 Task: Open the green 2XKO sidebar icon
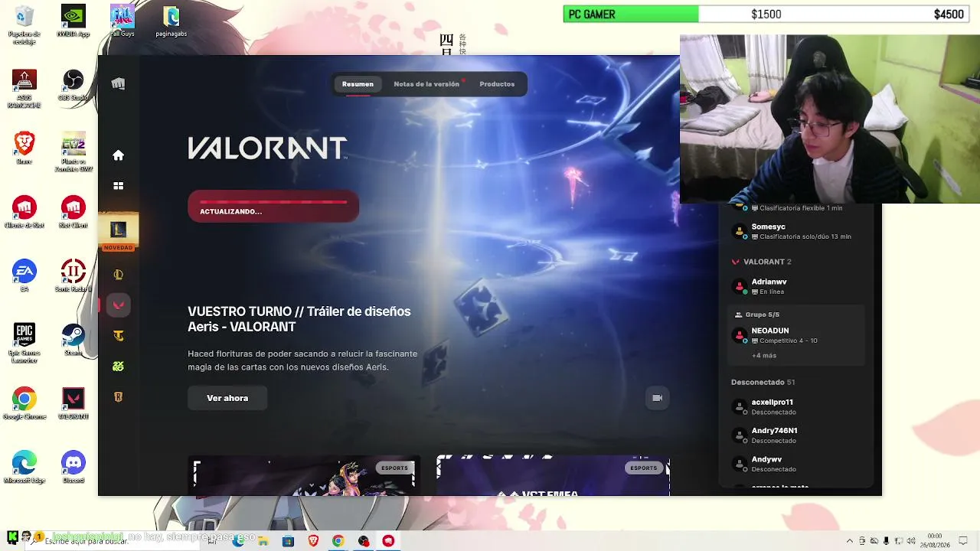[118, 367]
